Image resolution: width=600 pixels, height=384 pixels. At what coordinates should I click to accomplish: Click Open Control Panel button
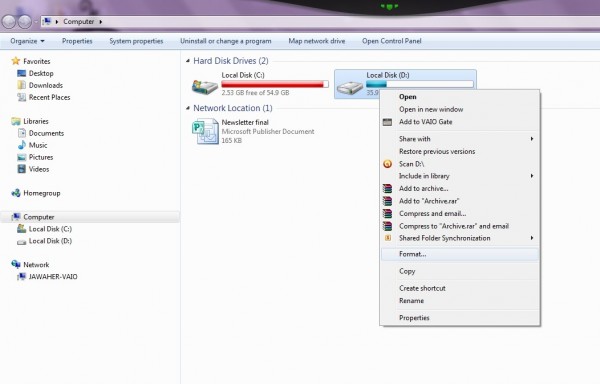pyautogui.click(x=391, y=41)
